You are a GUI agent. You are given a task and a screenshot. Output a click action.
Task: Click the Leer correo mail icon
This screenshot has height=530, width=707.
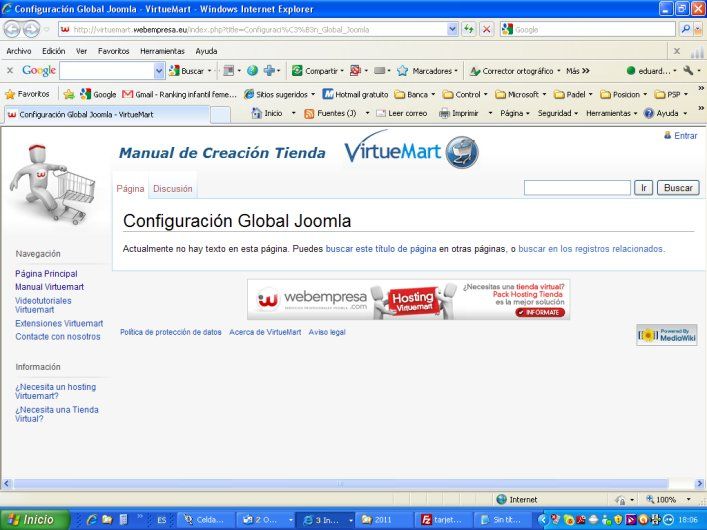381,113
